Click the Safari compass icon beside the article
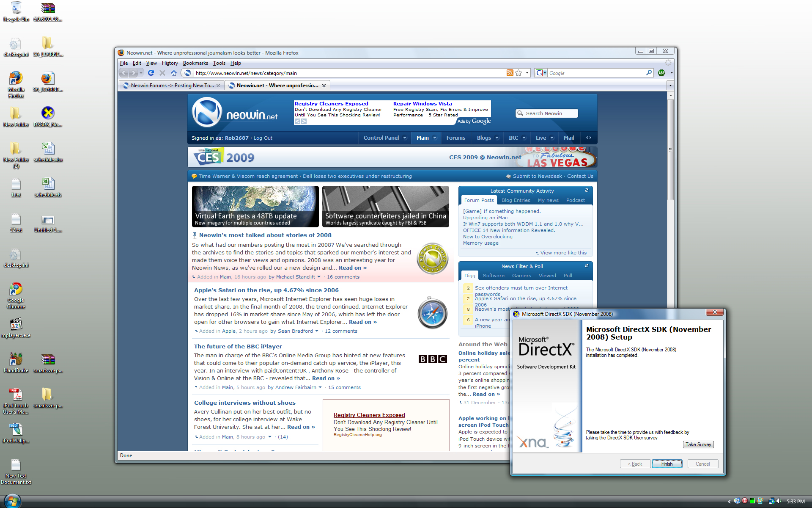 [432, 313]
